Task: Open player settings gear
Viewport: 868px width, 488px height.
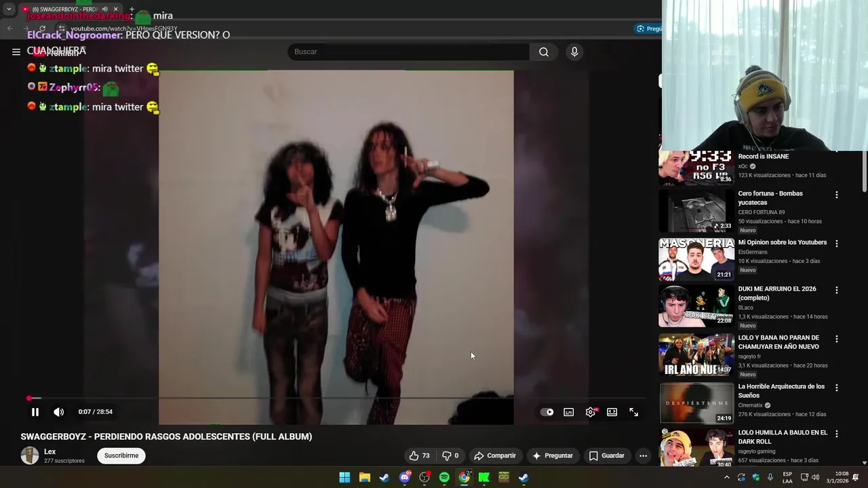Action: coord(591,412)
